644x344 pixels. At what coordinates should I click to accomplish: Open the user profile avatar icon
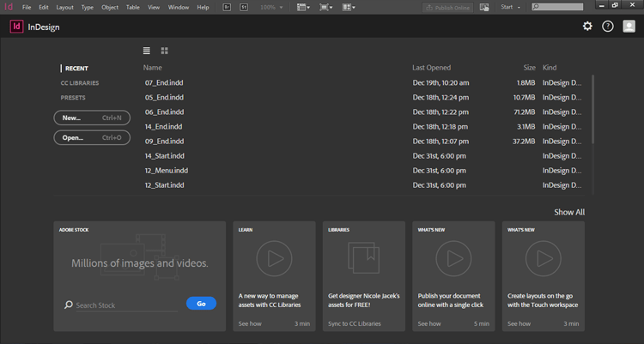click(x=629, y=27)
